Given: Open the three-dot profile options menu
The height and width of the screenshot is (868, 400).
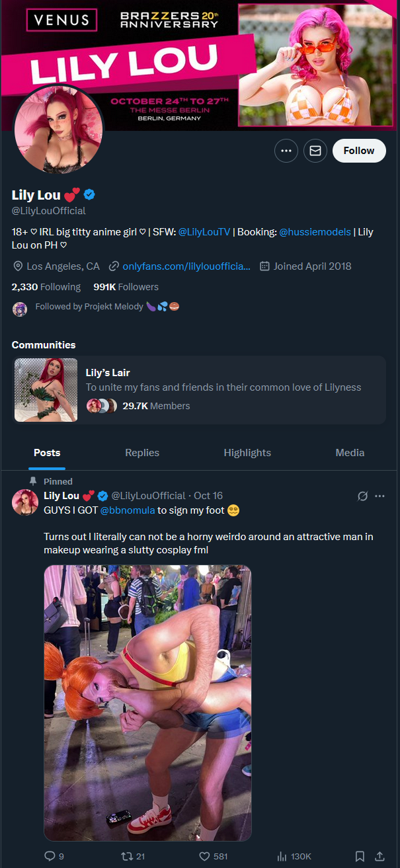Looking at the screenshot, I should [x=286, y=151].
